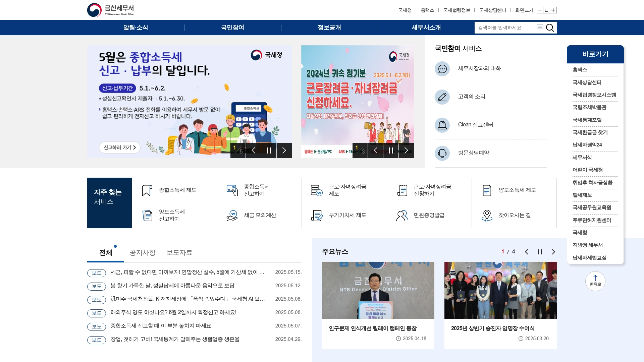644x362 pixels.
Task: Click the 맨위로 scroll-to-top button
Action: pyautogui.click(x=595, y=281)
